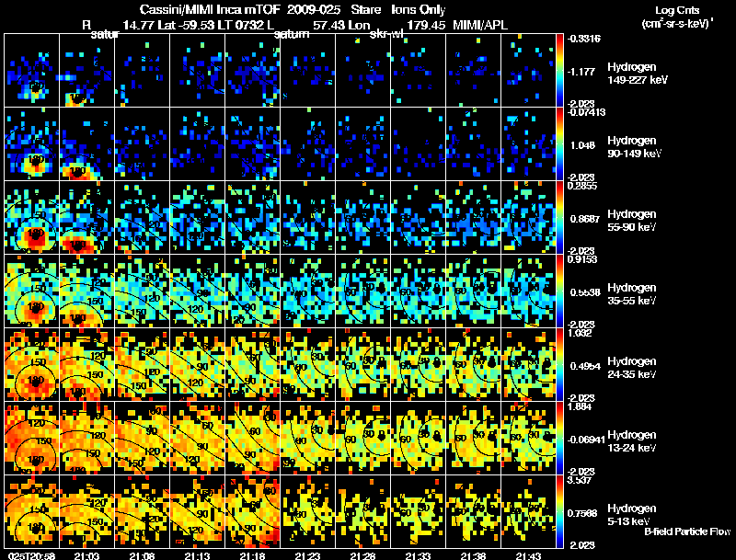Click the '-1.177' color scale value
Screen dimensions: 736x560
581,72
